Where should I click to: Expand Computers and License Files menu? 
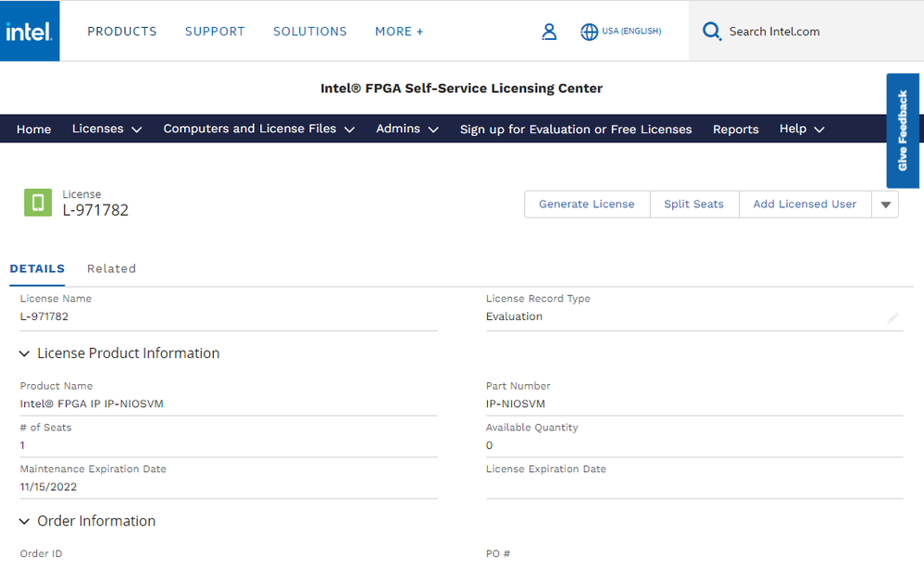[x=258, y=129]
